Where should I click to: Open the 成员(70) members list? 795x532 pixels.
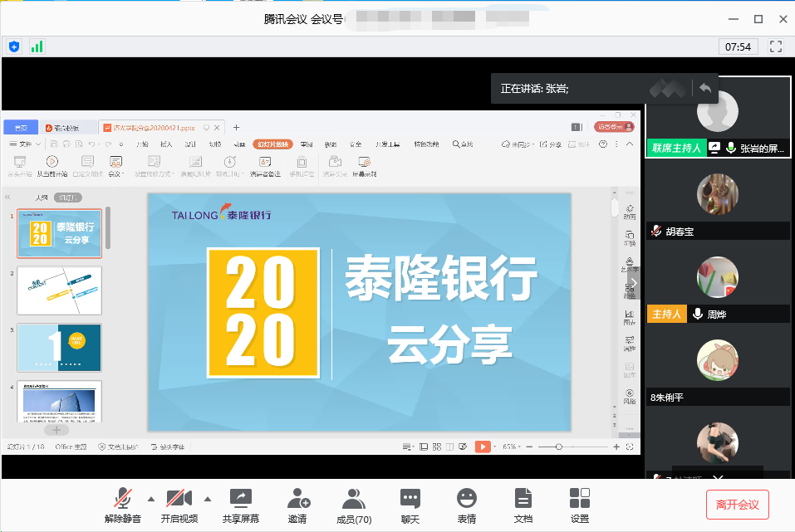354,505
